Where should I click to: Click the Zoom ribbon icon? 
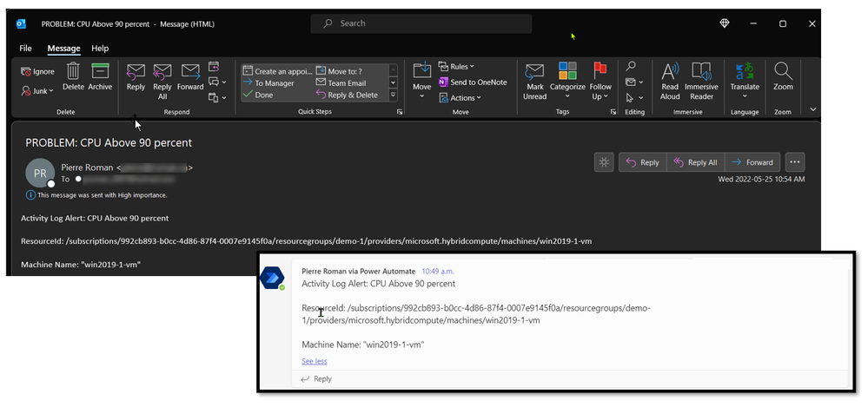click(x=783, y=77)
